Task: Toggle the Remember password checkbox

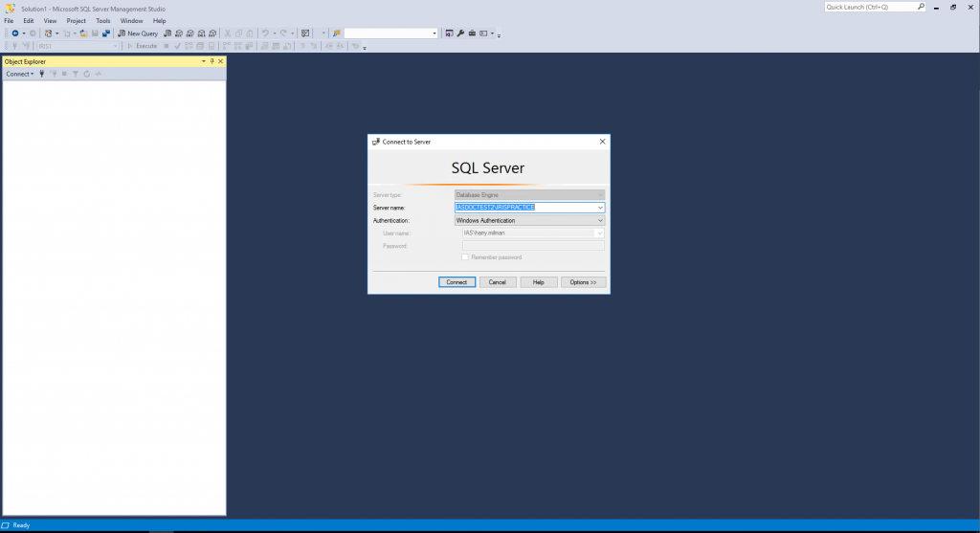Action: click(x=465, y=257)
